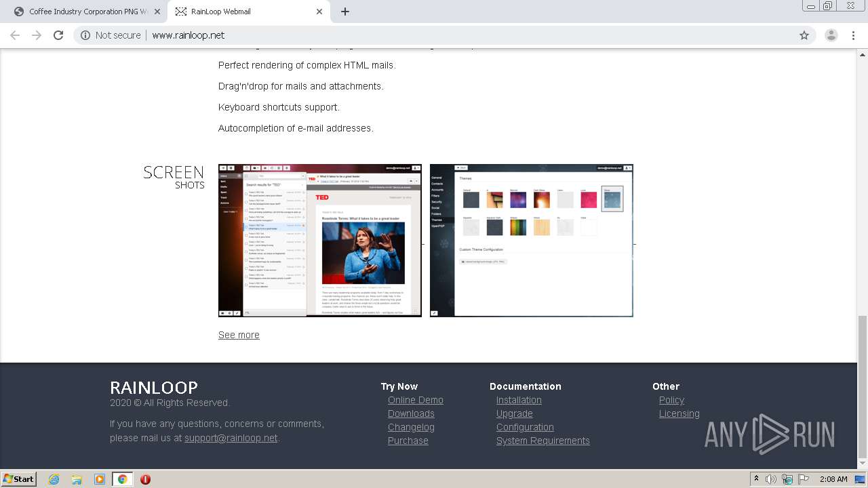Open the Licensing link
The width and height of the screenshot is (868, 488).
(679, 413)
